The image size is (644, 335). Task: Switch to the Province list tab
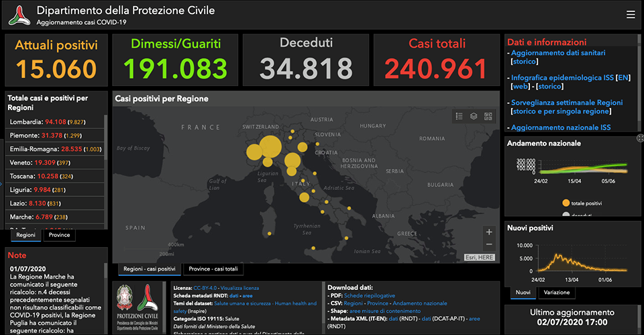(x=60, y=235)
